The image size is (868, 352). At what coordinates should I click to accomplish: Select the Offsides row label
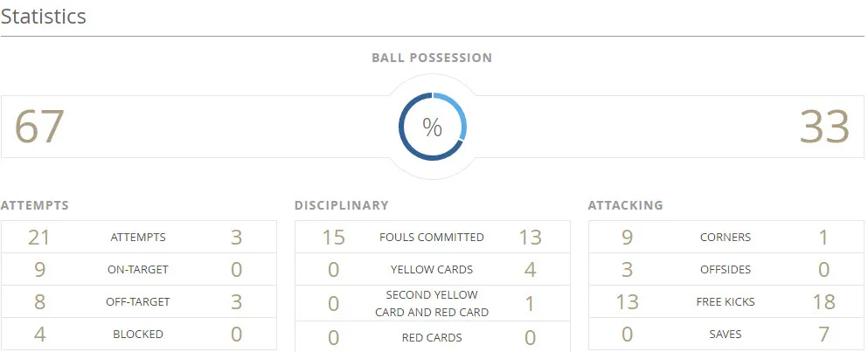pos(726,270)
